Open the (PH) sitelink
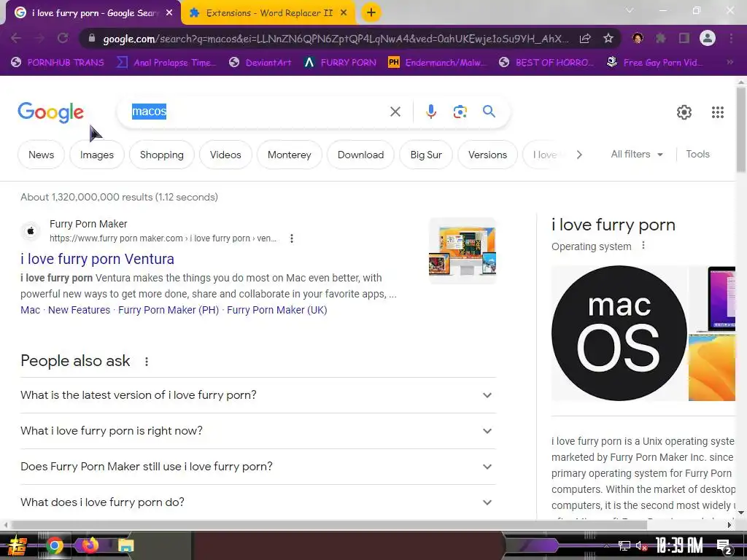Screen dimensions: 747x560 169,310
